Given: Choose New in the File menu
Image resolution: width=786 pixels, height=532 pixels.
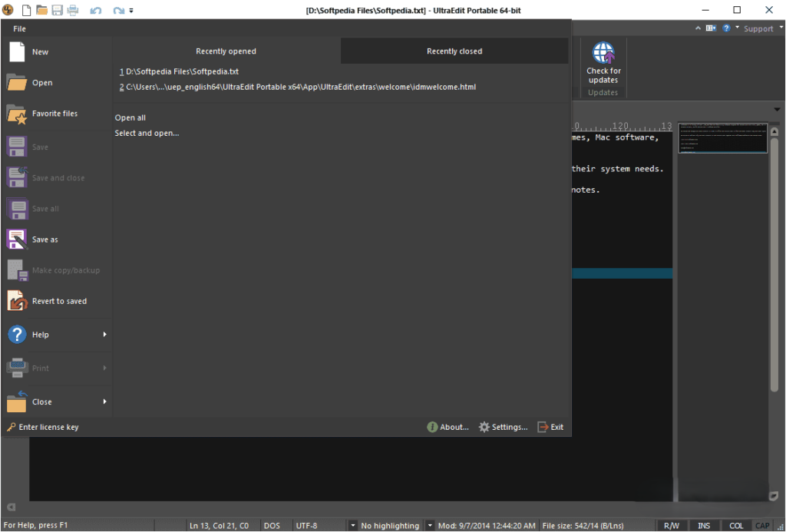Looking at the screenshot, I should tap(56, 51).
